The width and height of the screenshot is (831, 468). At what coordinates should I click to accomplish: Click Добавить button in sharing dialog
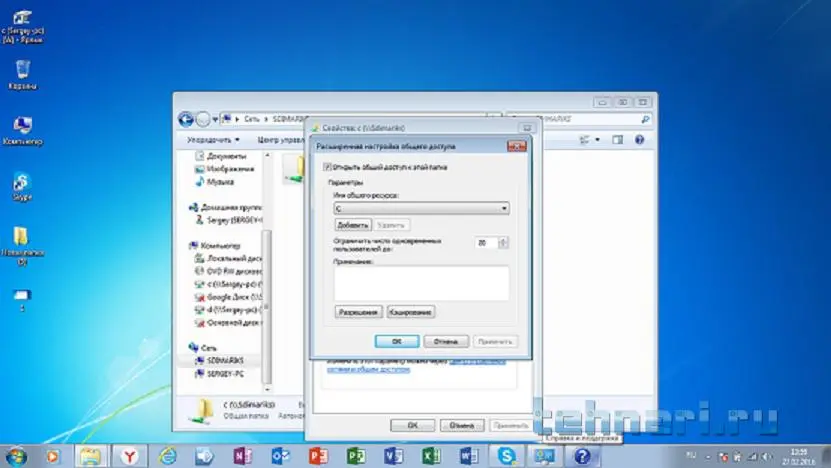[353, 225]
